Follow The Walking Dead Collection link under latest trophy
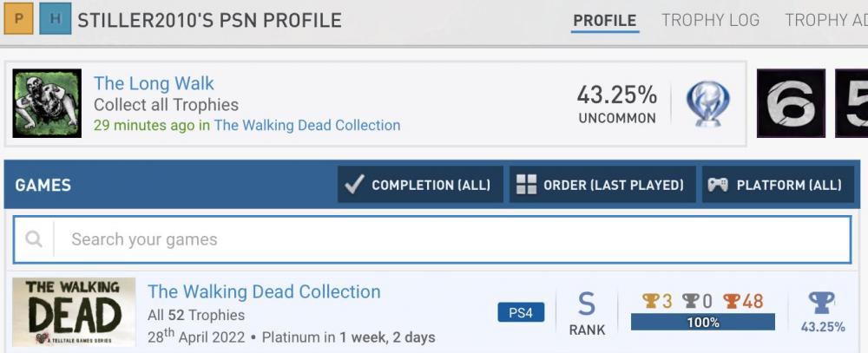This screenshot has height=353, width=868. tap(307, 125)
